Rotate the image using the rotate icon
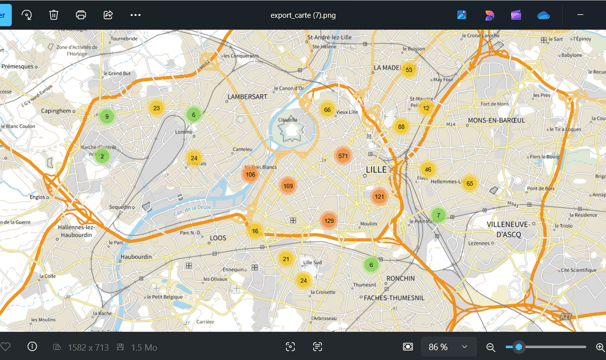The image size is (606, 360). [27, 15]
